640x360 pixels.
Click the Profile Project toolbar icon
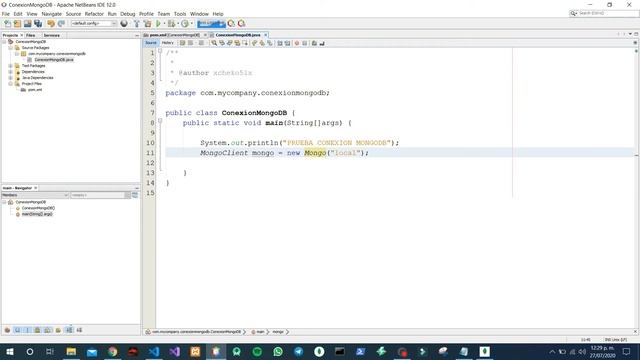coord(185,24)
